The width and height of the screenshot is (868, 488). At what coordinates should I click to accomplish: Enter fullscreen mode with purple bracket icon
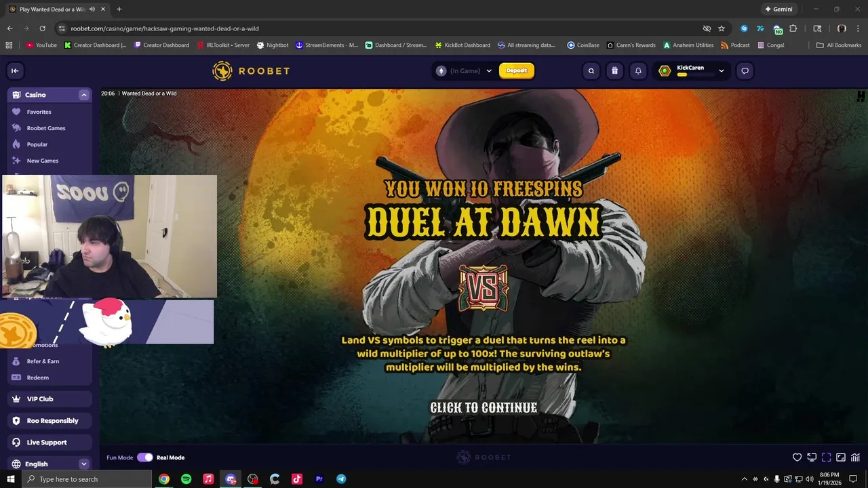pos(827,457)
